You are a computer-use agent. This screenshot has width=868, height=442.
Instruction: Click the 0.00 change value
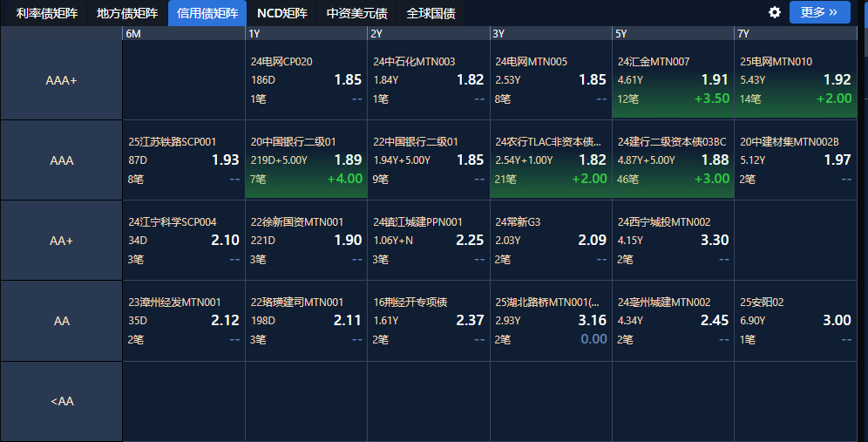tap(594, 339)
